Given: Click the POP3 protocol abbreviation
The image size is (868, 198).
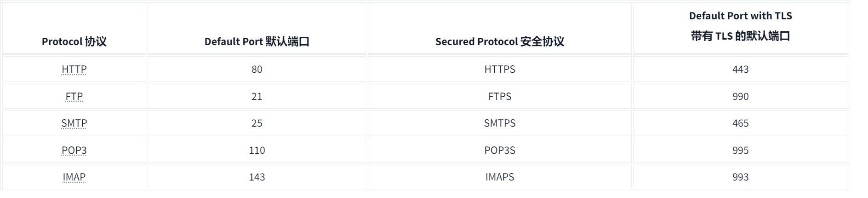Looking at the screenshot, I should [x=74, y=150].
